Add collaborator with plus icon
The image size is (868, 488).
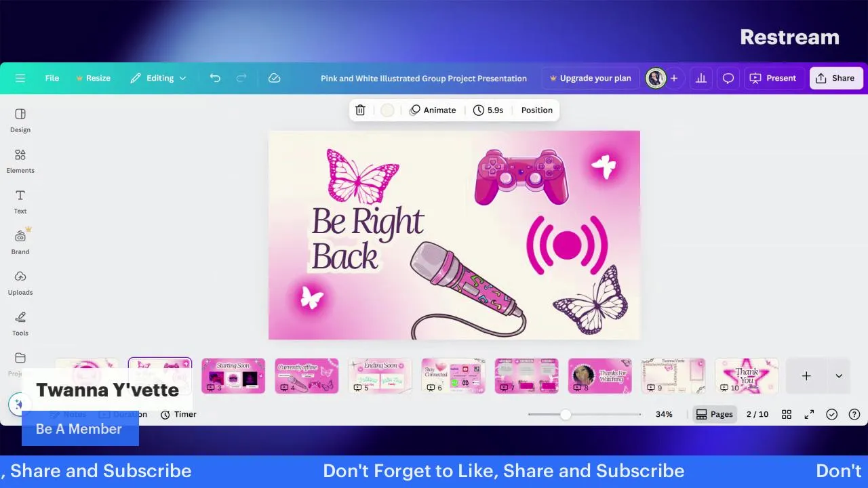pos(674,78)
